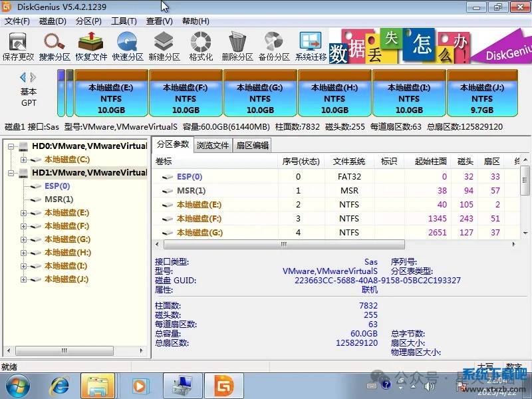
Task: Click the 删除分区 (Delete Partition) icon
Action: click(x=237, y=45)
